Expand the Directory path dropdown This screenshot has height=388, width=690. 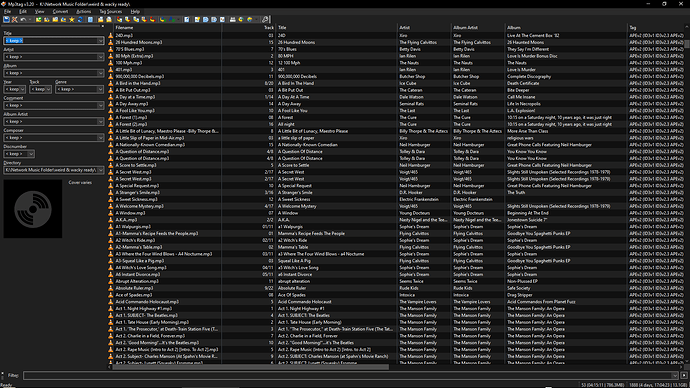pos(100,170)
